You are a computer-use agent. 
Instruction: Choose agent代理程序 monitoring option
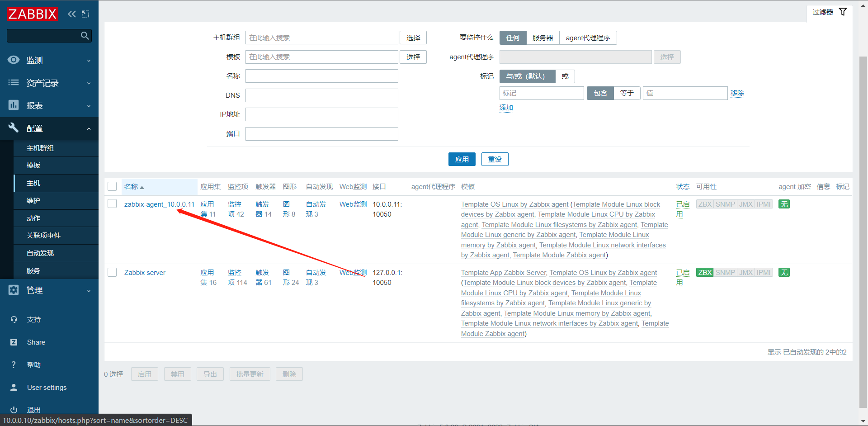pos(588,38)
